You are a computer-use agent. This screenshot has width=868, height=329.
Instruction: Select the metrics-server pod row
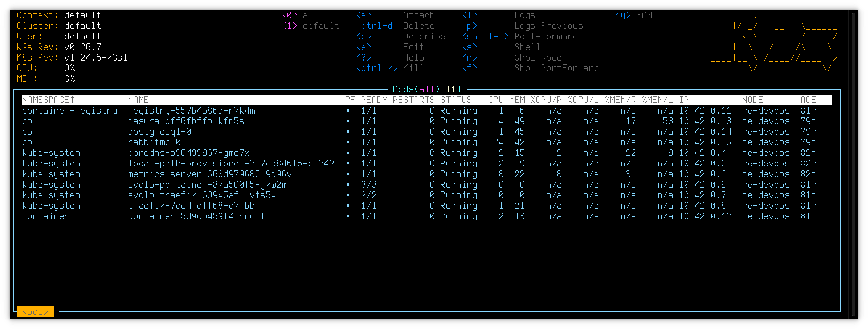pos(209,174)
